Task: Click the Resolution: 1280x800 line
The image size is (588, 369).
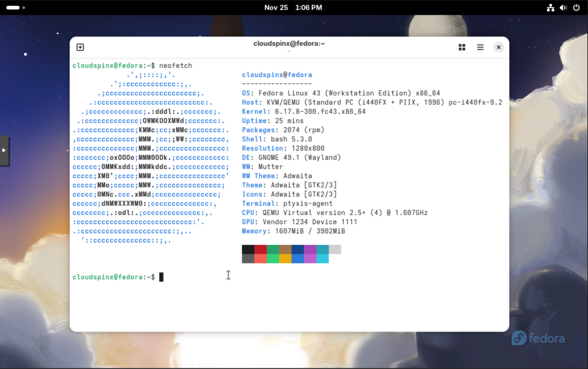Action: pyautogui.click(x=281, y=148)
